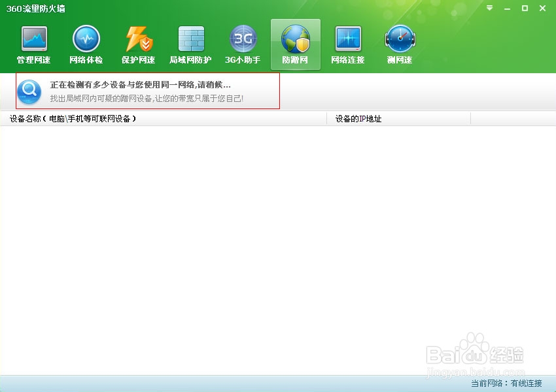The height and width of the screenshot is (392, 556).
Task: Select the 保护网速 lightning shield icon
Action: pyautogui.click(x=138, y=45)
